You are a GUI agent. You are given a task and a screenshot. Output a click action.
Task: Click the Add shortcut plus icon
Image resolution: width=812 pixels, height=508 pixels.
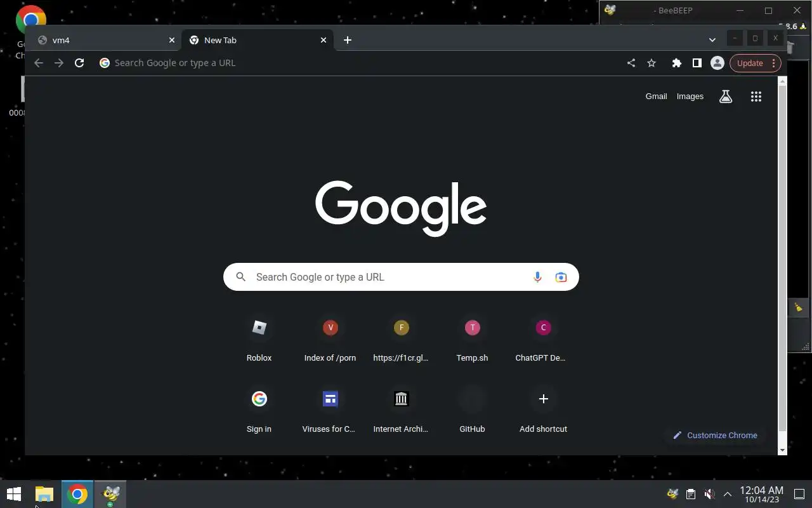click(543, 399)
